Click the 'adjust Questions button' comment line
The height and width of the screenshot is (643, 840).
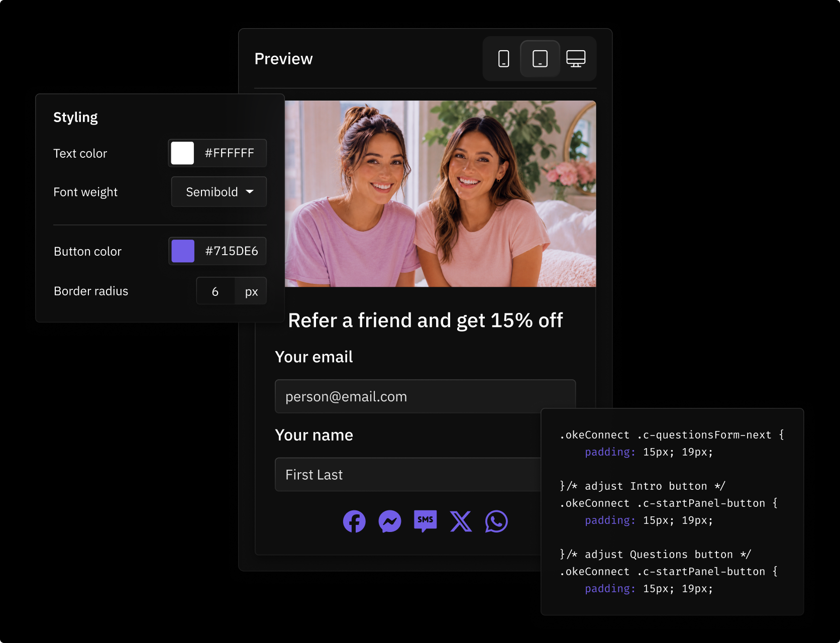(x=655, y=555)
